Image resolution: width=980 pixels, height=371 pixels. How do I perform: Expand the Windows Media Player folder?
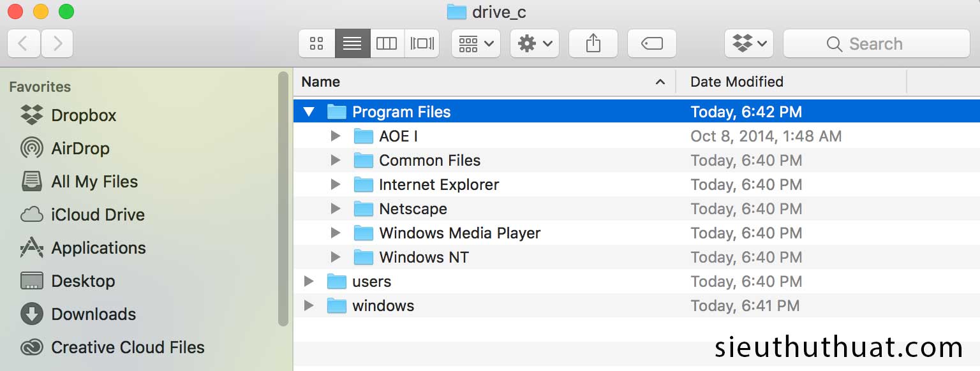[336, 233]
